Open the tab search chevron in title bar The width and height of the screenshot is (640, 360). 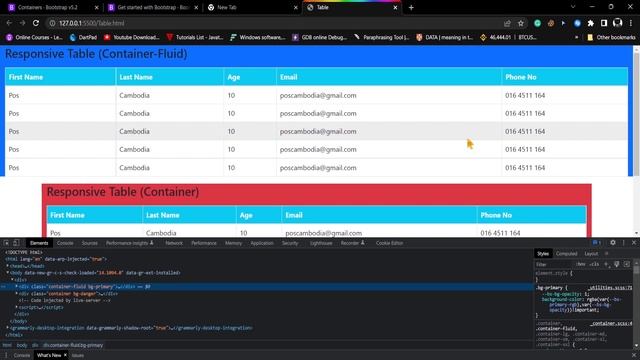point(573,7)
